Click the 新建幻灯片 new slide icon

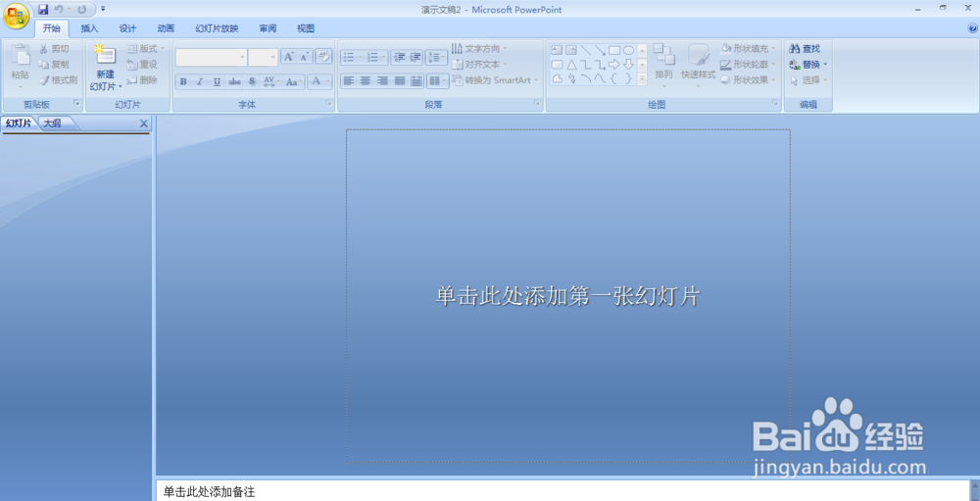105,55
